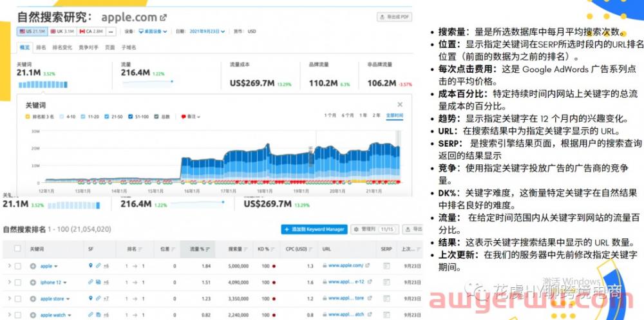Switch to the 竞争对手 tab
This screenshot has height=320, width=644.
pos(89,47)
